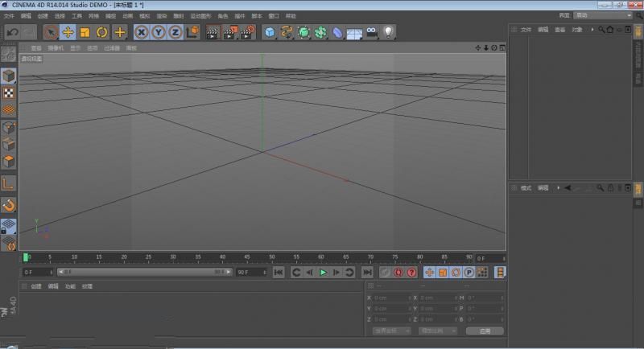Open the size mode dropdown beside Apply
The width and height of the screenshot is (644, 349).
click(437, 331)
